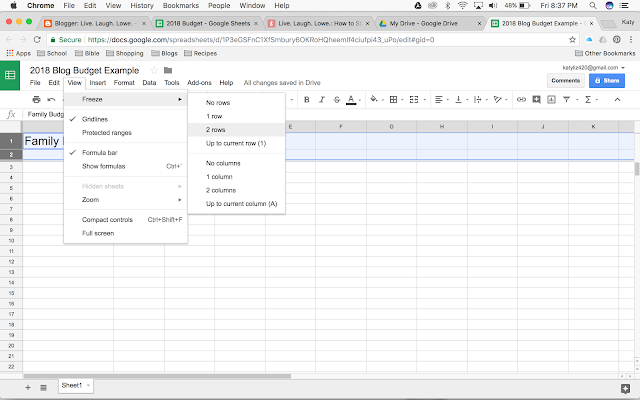Click the document title to rename
This screenshot has width=640, height=400.
point(84,70)
